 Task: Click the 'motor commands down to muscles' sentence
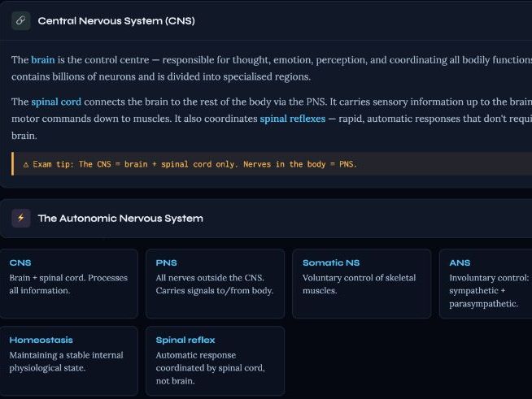click(x=92, y=119)
